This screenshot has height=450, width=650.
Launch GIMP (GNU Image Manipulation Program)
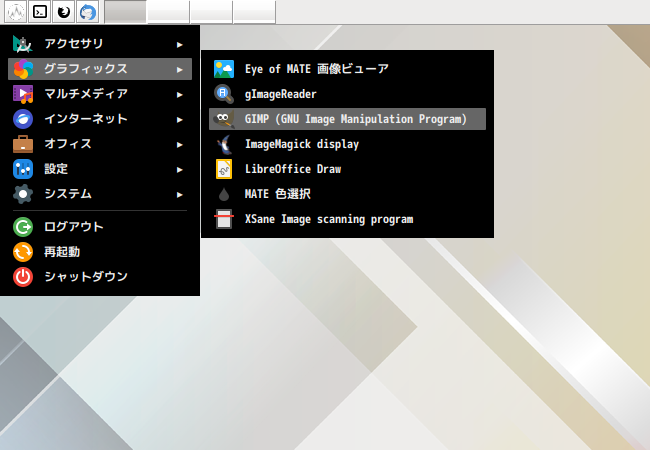point(347,119)
